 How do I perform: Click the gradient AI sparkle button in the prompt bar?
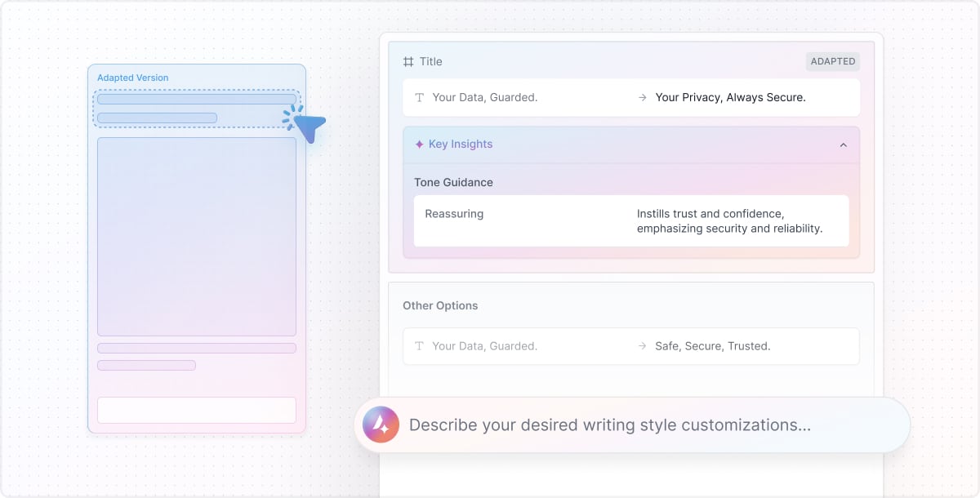pos(381,425)
